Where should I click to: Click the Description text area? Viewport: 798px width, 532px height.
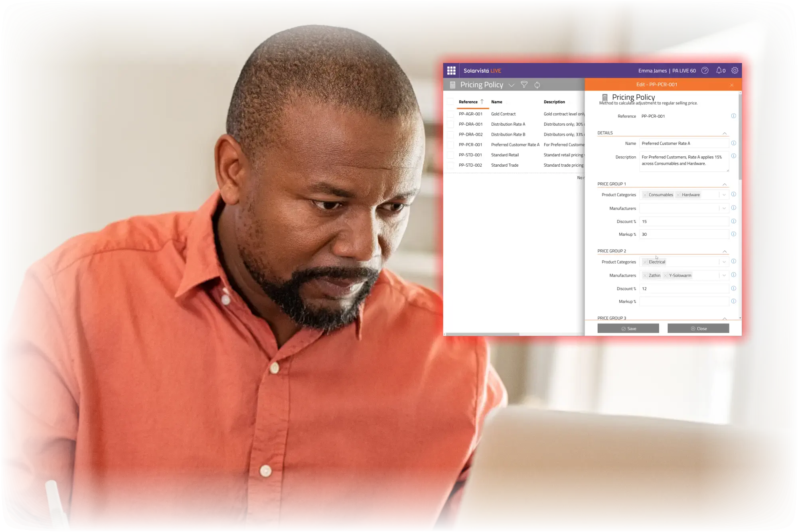pos(684,162)
